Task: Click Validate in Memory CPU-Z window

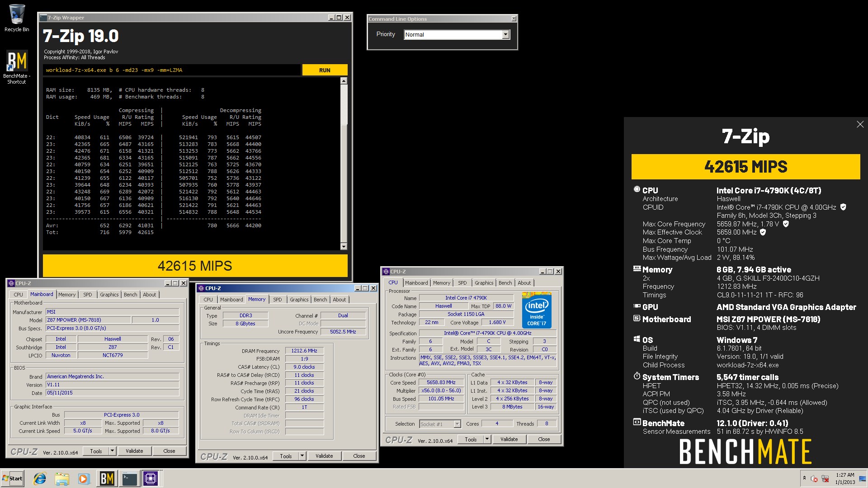Action: click(x=324, y=456)
